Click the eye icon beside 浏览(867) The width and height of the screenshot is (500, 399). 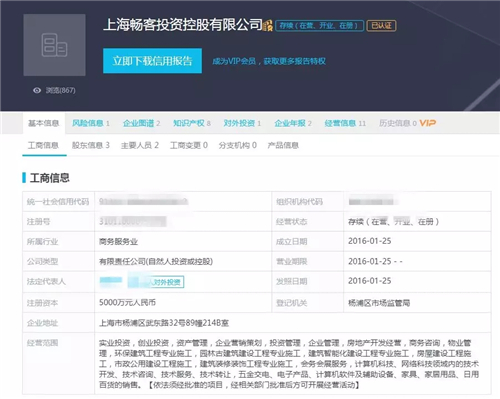[x=37, y=90]
